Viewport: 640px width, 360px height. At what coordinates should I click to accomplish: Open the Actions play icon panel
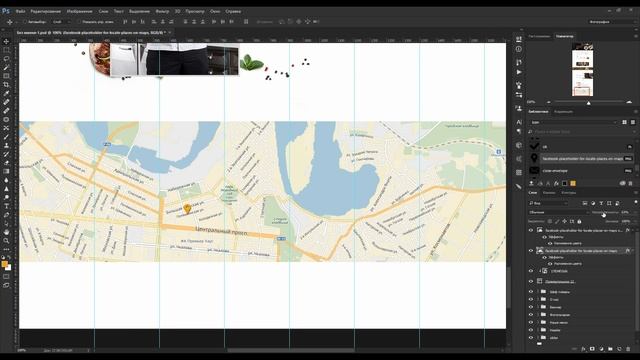point(519,72)
